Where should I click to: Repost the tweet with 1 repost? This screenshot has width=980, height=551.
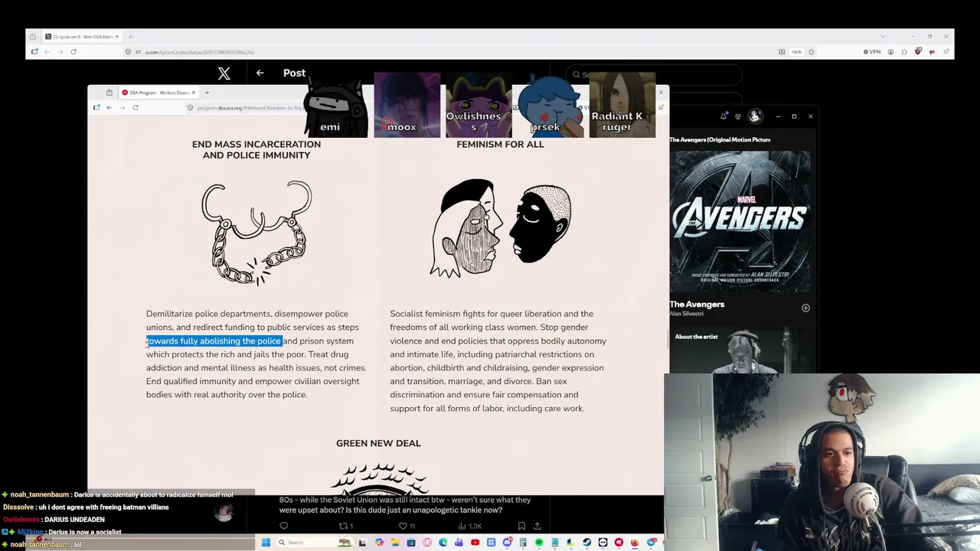(346, 526)
